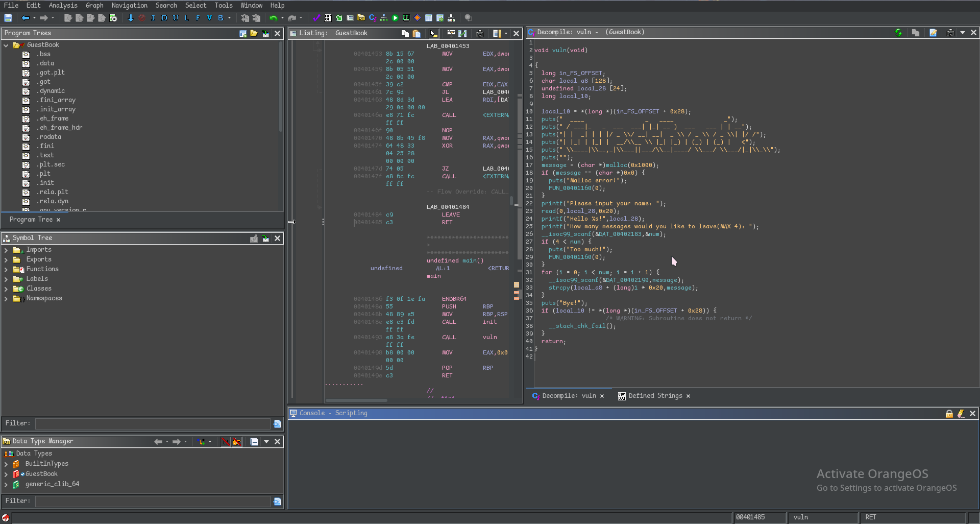The width and height of the screenshot is (980, 524).
Task: Click the blue down arrow navigation icon
Action: [x=131, y=18]
